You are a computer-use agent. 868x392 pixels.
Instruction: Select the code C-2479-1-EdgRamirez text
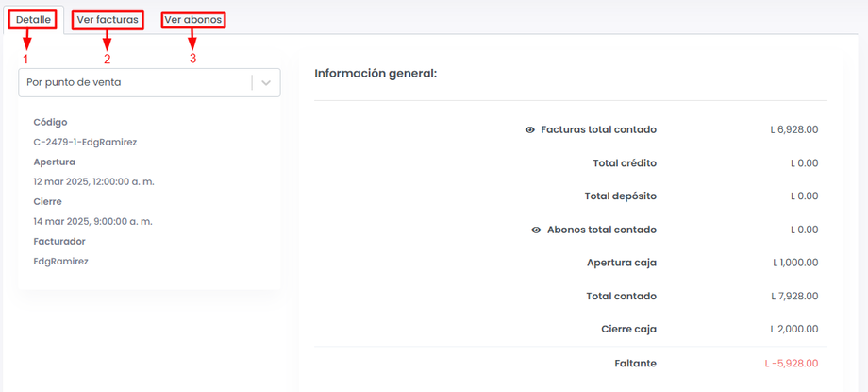85,143
